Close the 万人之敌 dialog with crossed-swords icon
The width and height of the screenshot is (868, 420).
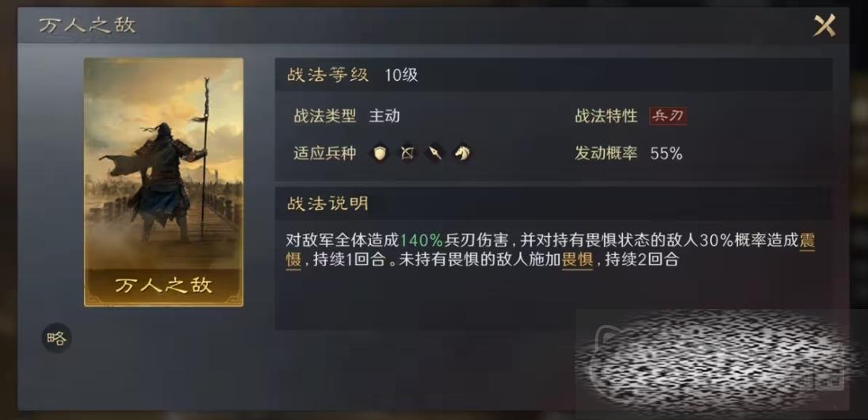point(824,25)
